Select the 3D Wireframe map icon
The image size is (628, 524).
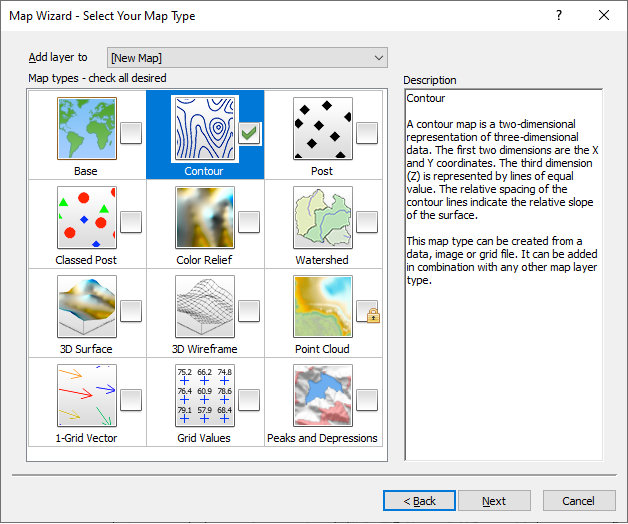pyautogui.click(x=204, y=307)
